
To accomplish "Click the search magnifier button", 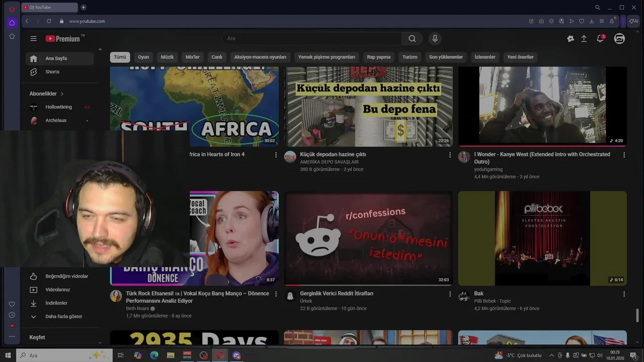I will [x=412, y=39].
